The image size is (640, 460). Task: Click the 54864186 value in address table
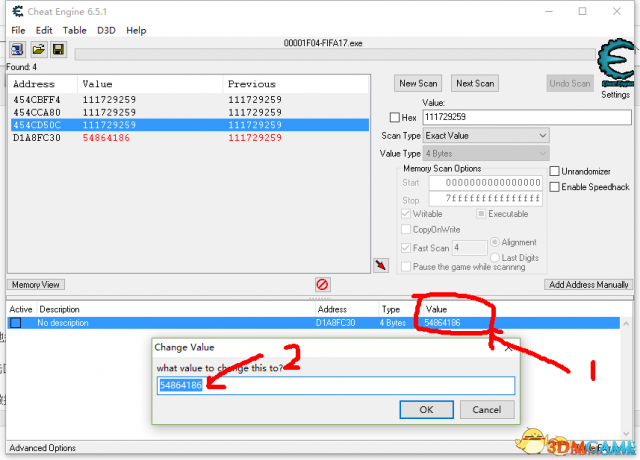click(442, 323)
